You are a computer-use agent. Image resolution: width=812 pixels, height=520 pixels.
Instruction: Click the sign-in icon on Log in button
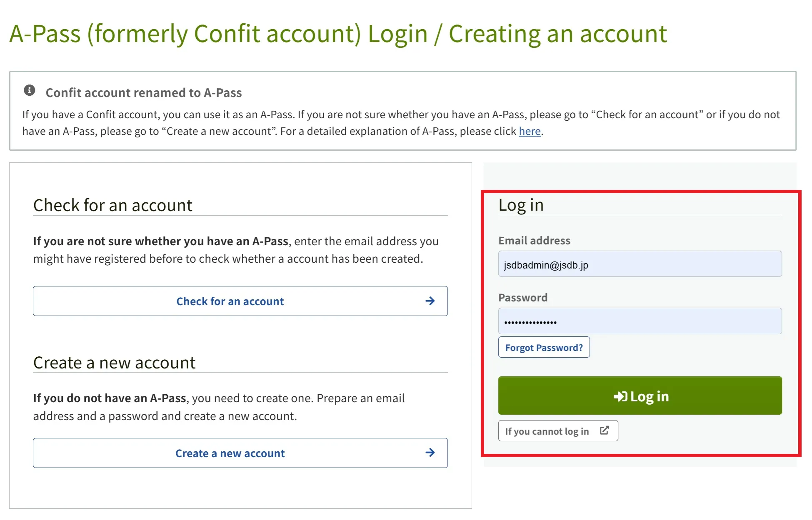click(x=620, y=396)
